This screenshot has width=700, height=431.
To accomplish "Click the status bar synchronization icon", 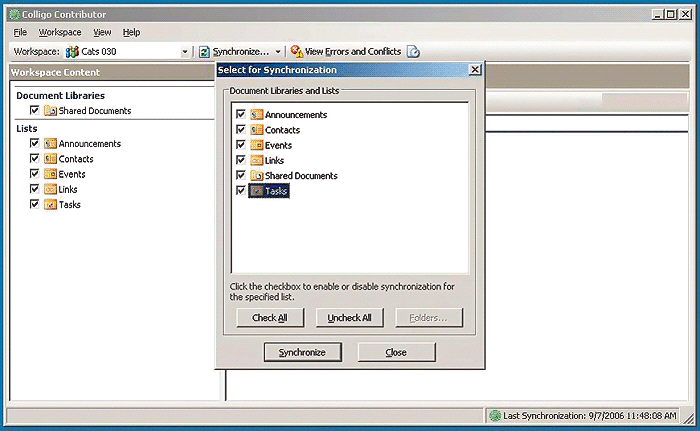I will coord(495,415).
